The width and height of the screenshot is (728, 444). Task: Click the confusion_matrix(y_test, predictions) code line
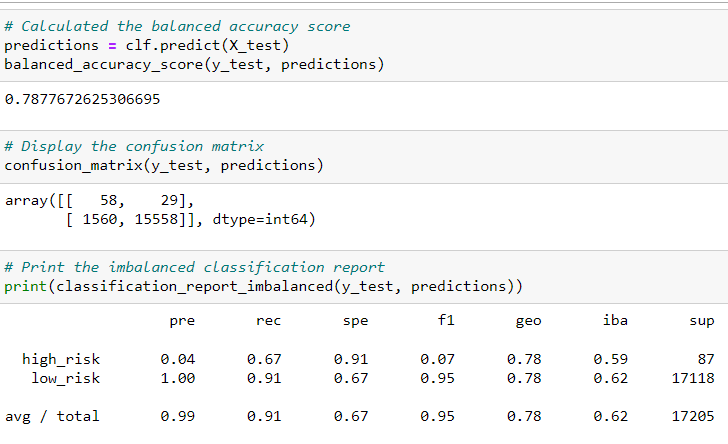164,165
